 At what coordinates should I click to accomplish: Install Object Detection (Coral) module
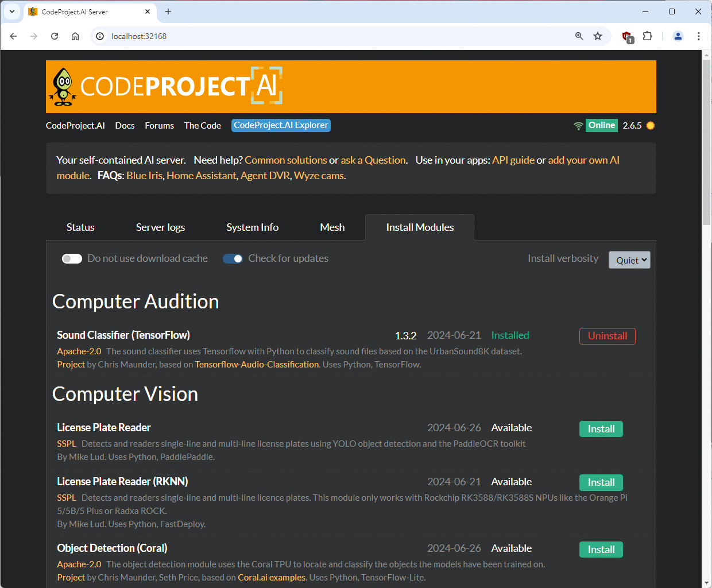tap(601, 550)
